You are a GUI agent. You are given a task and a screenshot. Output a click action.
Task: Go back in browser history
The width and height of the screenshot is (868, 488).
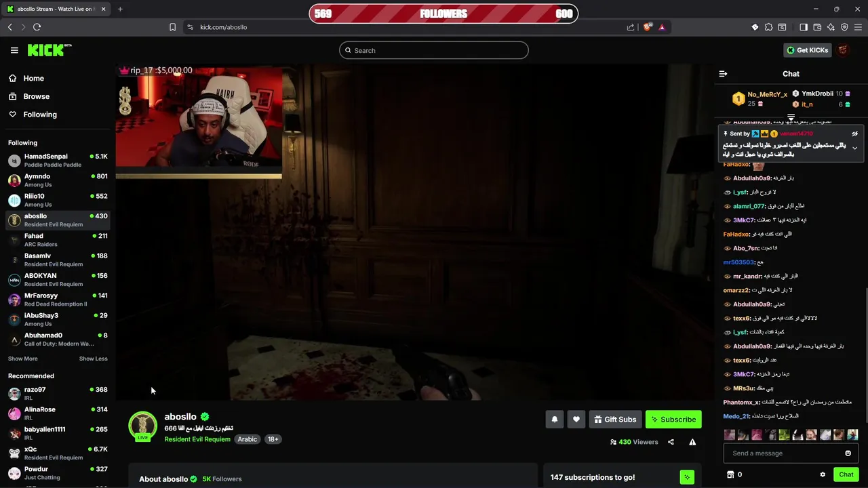pos(9,27)
